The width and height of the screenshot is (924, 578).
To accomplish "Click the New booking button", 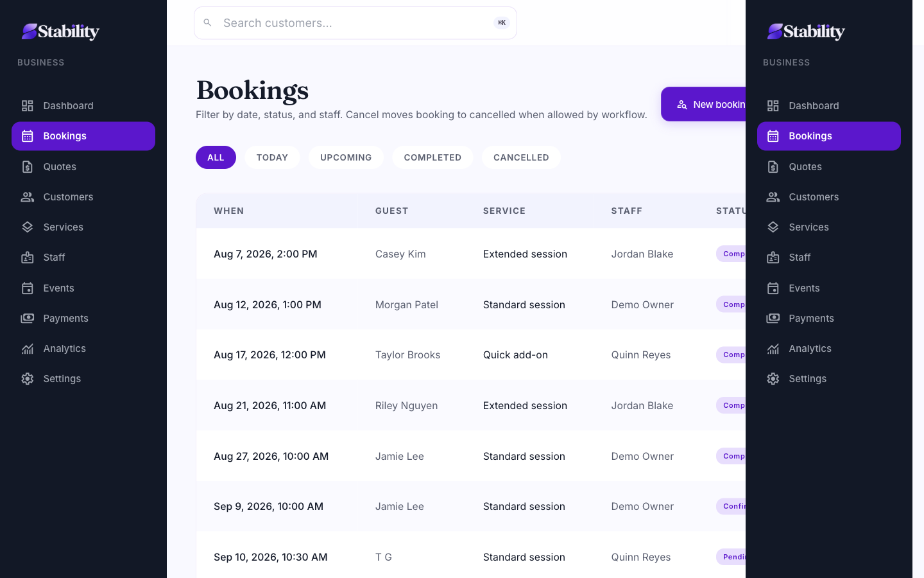I will (704, 104).
